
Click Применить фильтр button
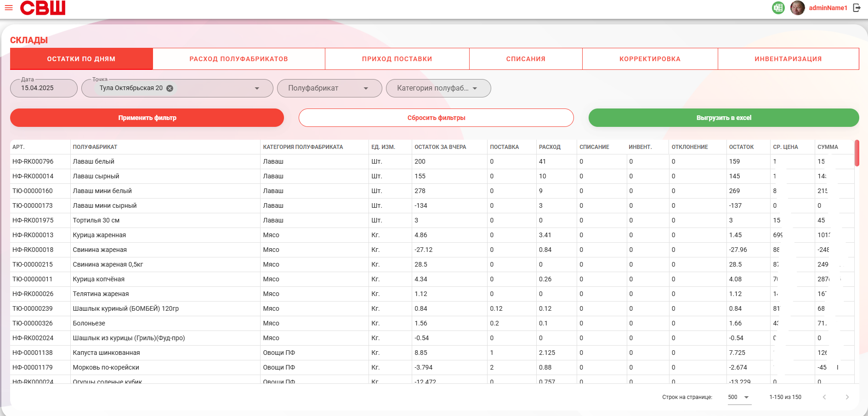click(x=147, y=118)
